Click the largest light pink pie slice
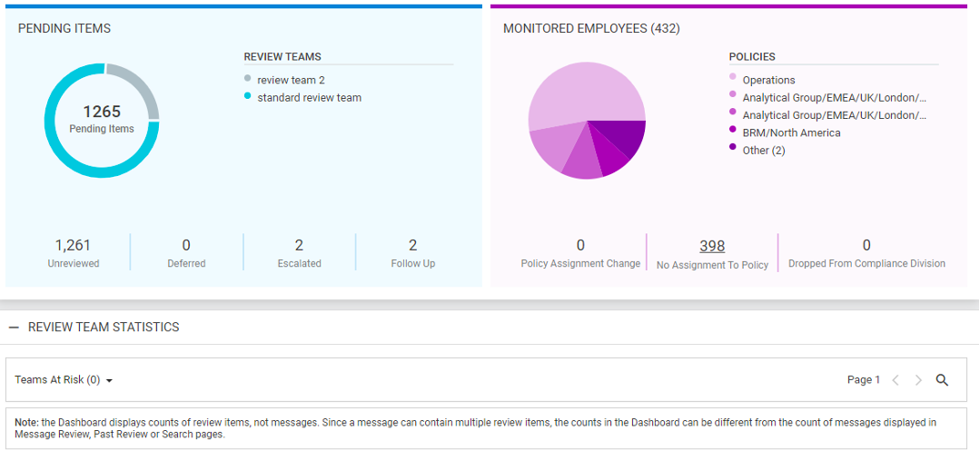980x460 pixels. pos(572,95)
